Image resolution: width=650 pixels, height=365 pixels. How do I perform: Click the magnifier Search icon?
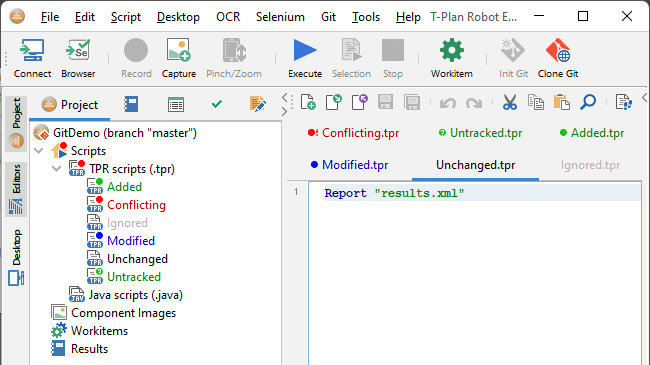[588, 102]
